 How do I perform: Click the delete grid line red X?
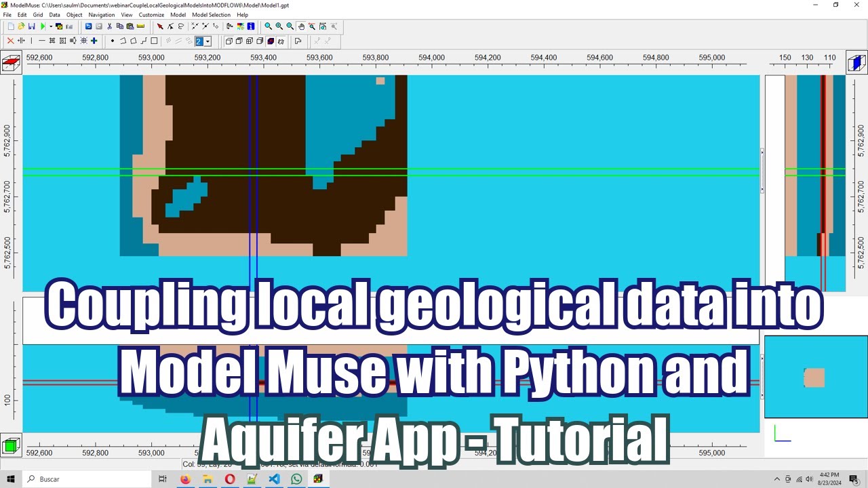[10, 41]
